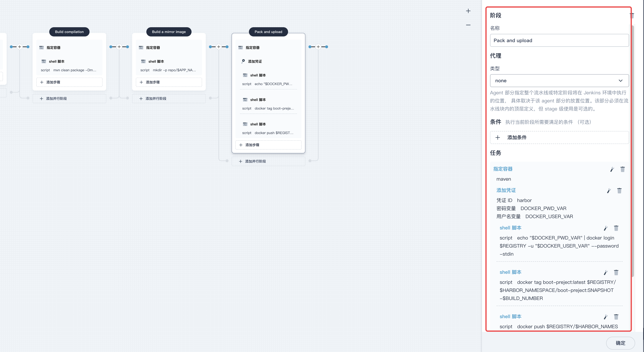
Task: Expand 添加步骤 in Pack and upload stage
Action: (268, 145)
